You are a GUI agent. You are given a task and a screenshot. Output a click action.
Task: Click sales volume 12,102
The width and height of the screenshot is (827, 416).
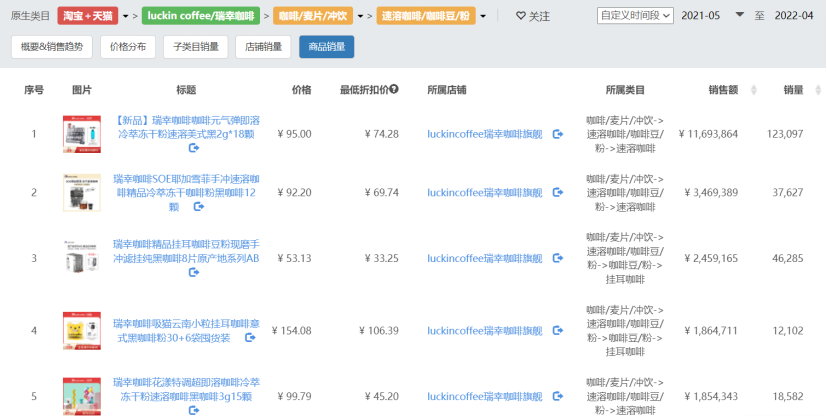(x=788, y=331)
